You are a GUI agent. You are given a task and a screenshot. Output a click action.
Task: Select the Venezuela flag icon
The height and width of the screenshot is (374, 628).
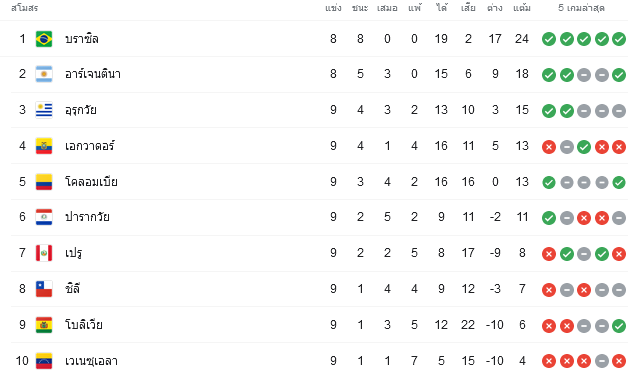44,360
